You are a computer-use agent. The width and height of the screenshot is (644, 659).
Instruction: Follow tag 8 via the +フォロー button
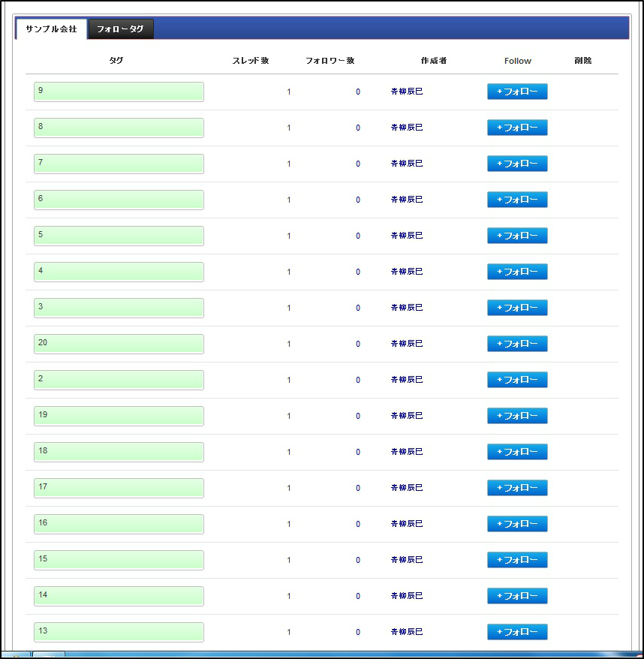point(517,128)
